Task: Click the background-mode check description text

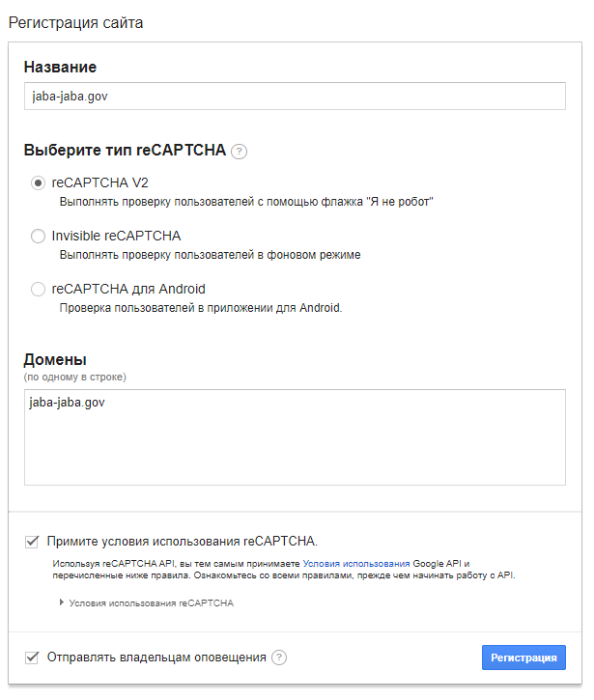Action: [x=211, y=255]
